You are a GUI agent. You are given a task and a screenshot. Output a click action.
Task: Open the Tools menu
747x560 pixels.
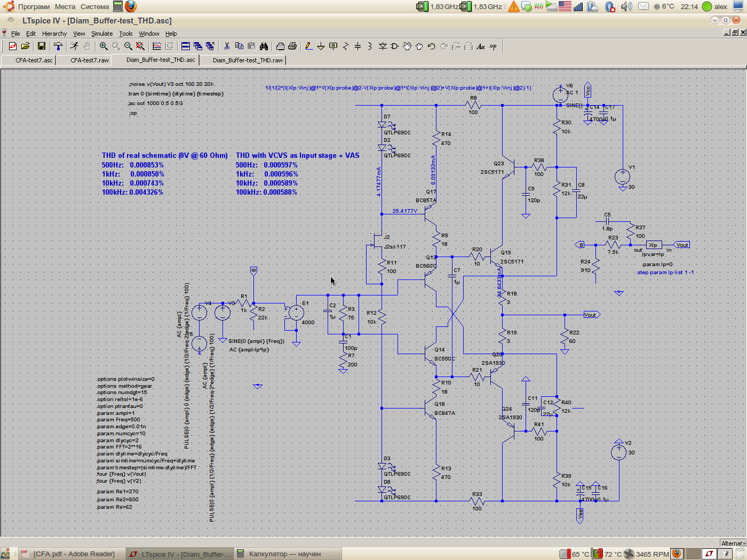pos(126,34)
